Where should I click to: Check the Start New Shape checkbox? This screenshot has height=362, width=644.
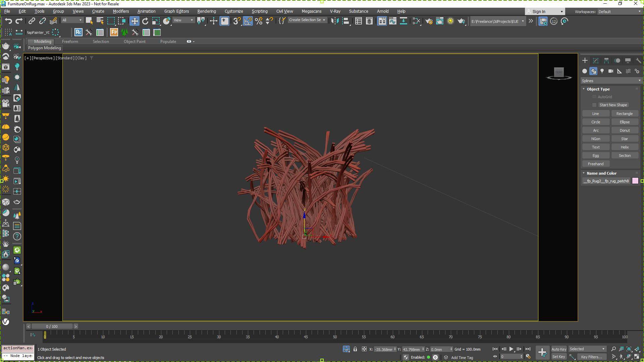(x=594, y=105)
